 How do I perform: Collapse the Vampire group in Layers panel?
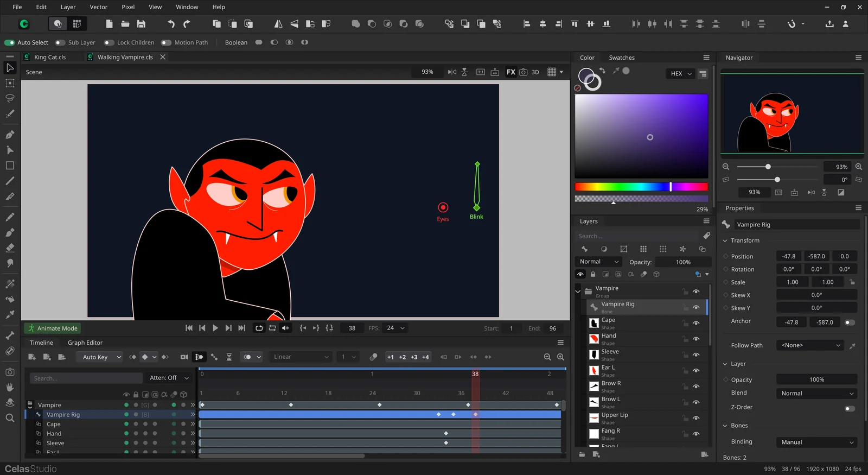coord(578,292)
